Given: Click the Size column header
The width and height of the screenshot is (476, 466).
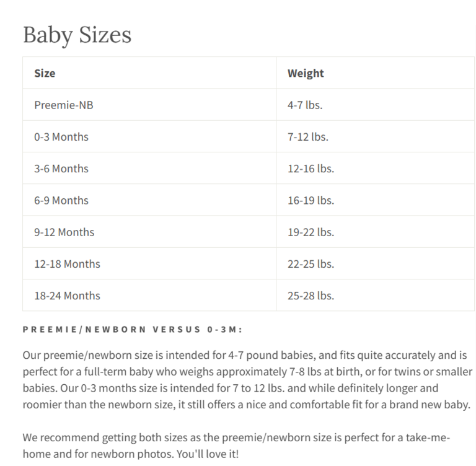Looking at the screenshot, I should 45,73.
